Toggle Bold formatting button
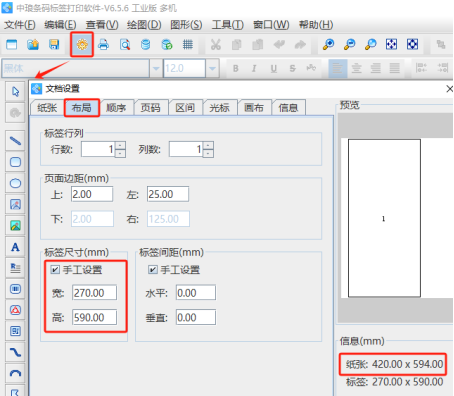The height and width of the screenshot is (396, 454). click(236, 68)
